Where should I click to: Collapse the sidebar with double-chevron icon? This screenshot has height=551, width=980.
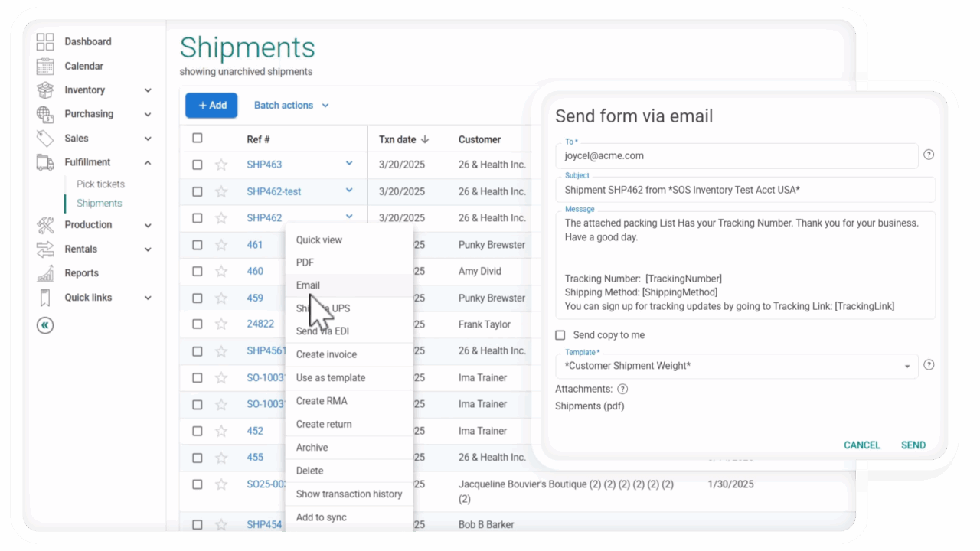[x=45, y=325]
